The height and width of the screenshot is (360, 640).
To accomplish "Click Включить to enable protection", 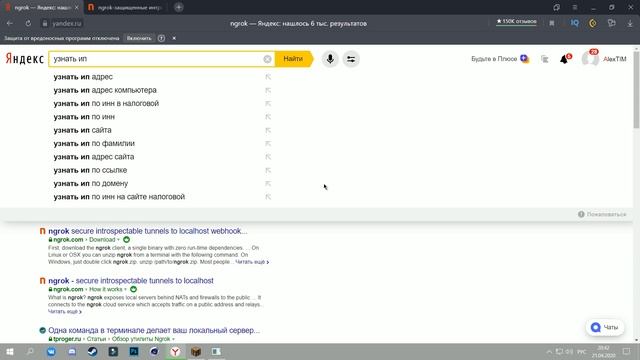I will [x=139, y=38].
